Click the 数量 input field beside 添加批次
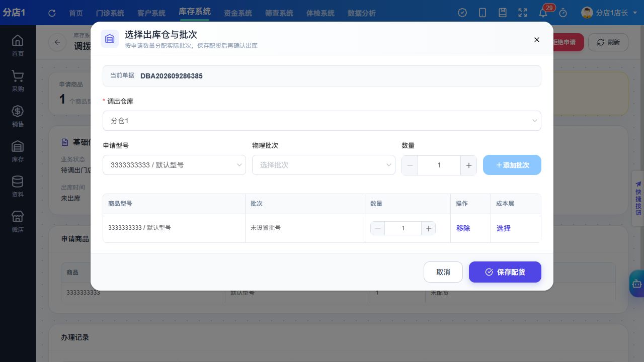This screenshot has width=644, height=362. click(439, 165)
